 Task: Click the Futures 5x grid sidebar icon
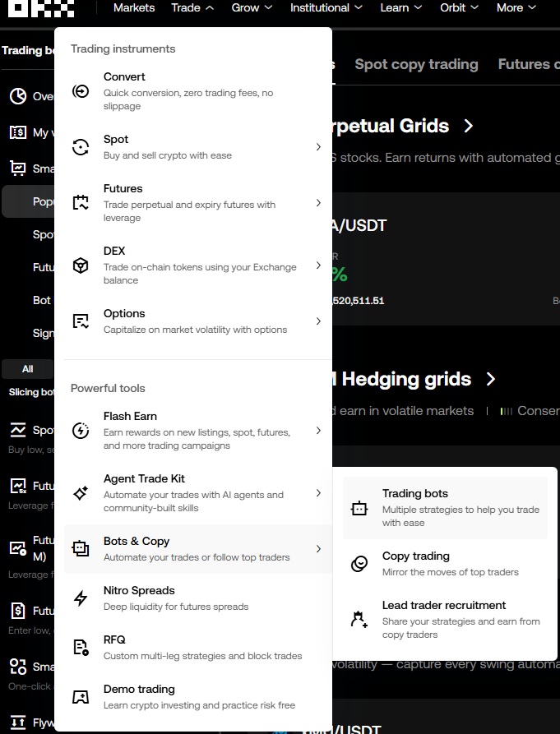tap(18, 486)
